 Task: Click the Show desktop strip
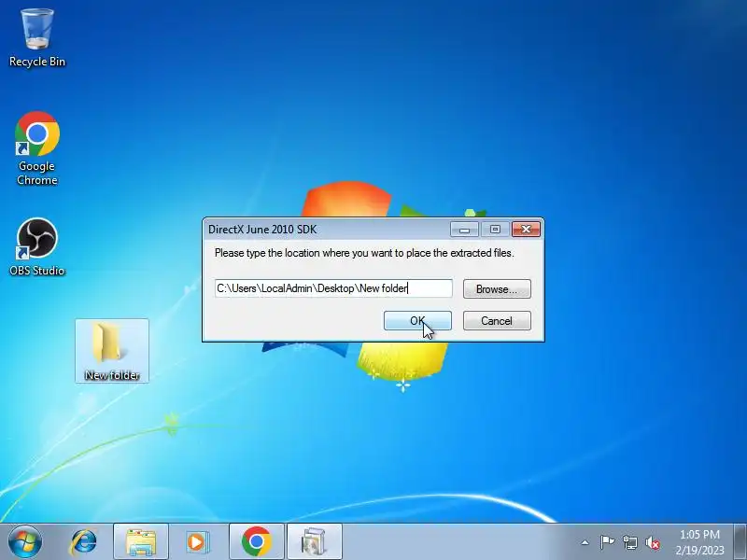pyautogui.click(x=740, y=541)
